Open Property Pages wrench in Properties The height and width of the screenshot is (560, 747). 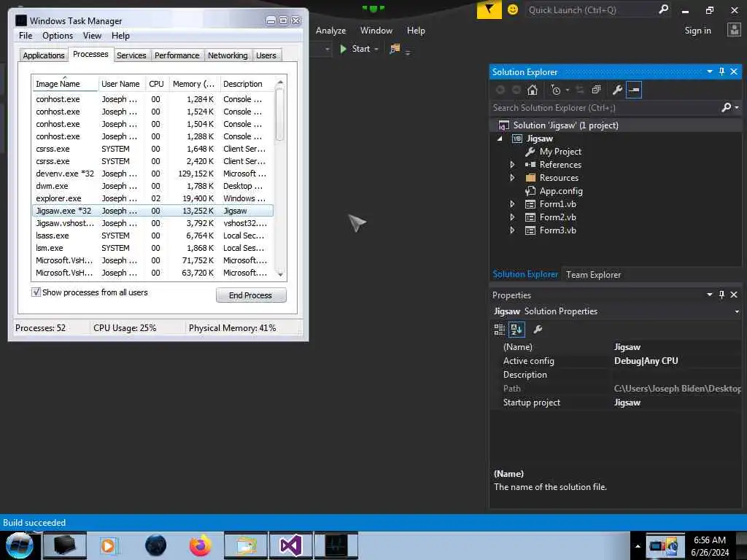(x=538, y=329)
